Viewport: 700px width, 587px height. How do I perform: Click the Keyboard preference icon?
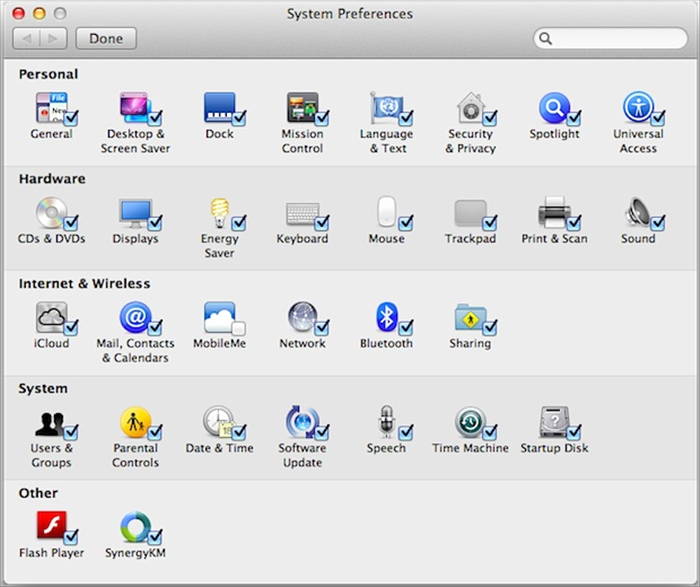click(x=302, y=213)
